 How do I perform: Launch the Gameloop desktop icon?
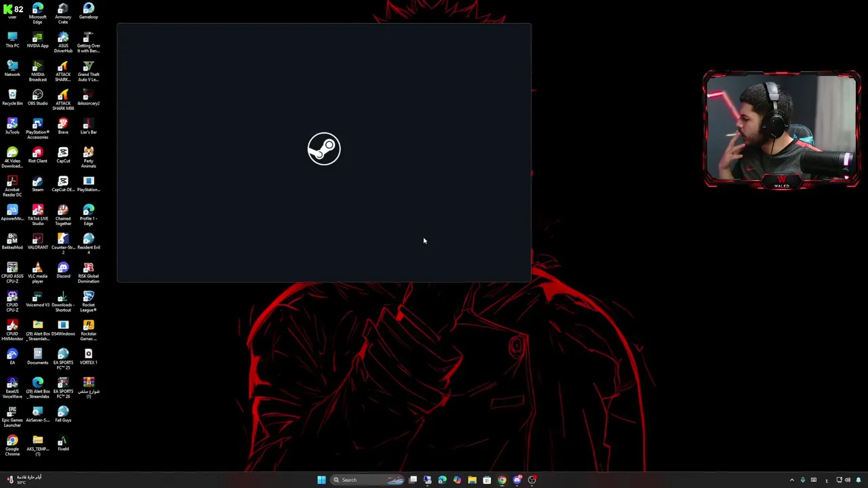click(x=88, y=12)
